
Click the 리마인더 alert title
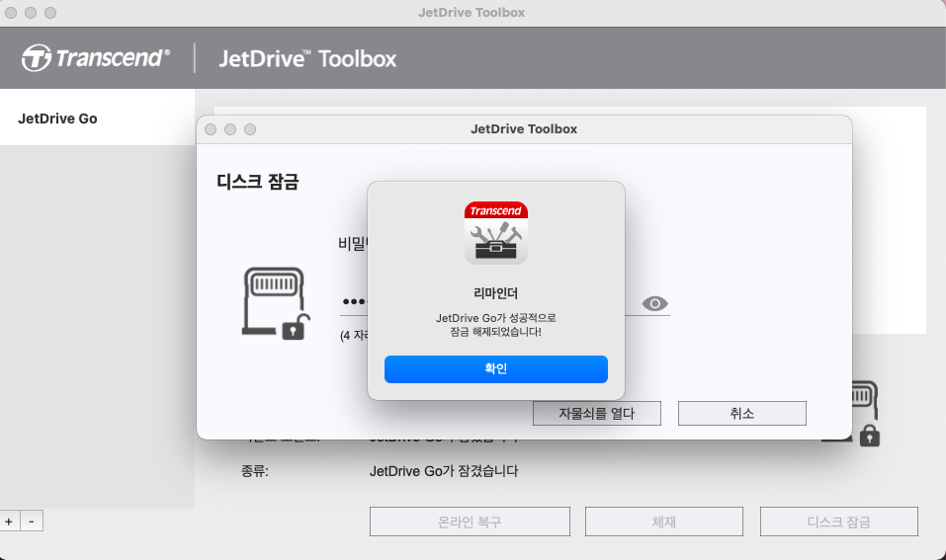click(x=496, y=293)
